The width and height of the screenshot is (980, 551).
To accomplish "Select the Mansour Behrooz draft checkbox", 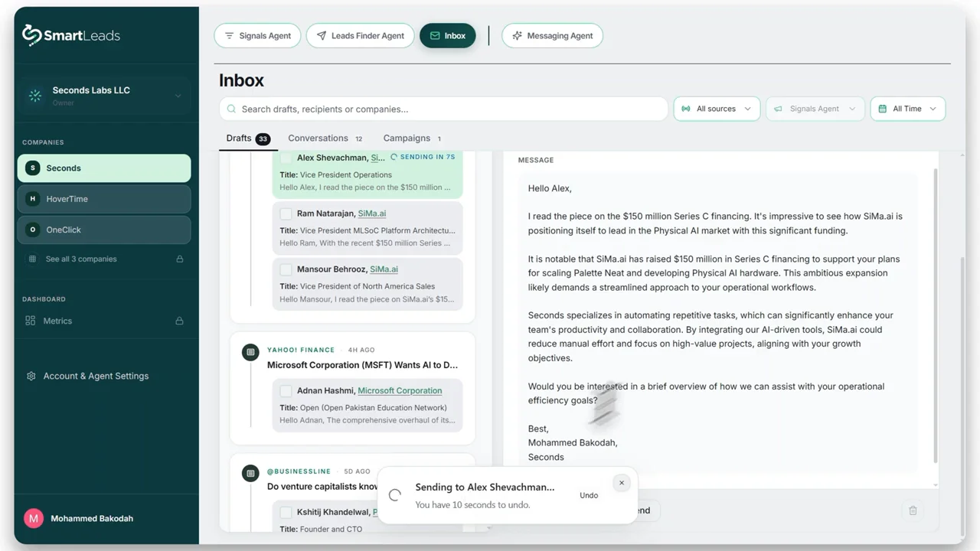I will pos(286,269).
